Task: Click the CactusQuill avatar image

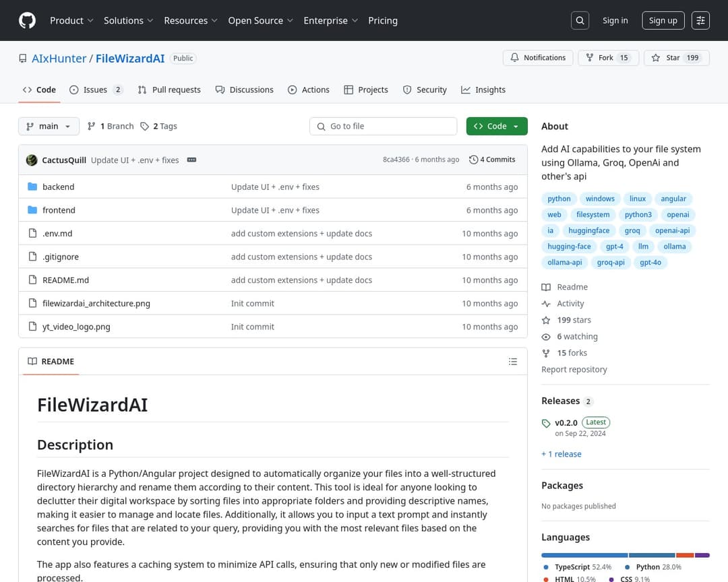Action: click(32, 160)
